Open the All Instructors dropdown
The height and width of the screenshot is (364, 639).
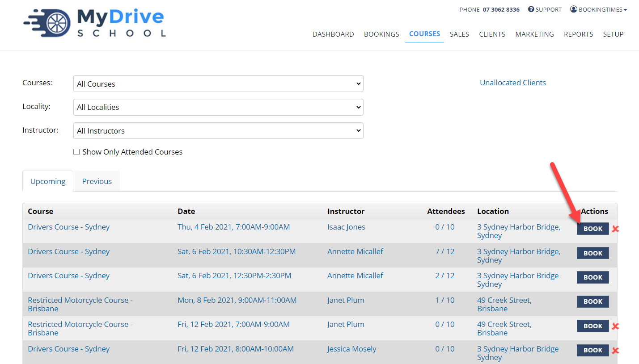(218, 131)
